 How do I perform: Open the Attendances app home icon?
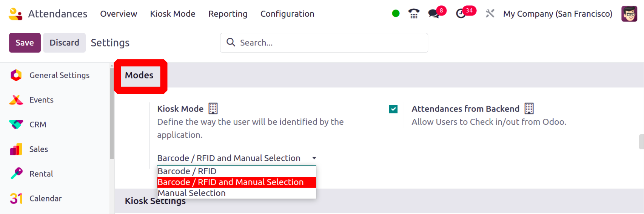[15, 14]
